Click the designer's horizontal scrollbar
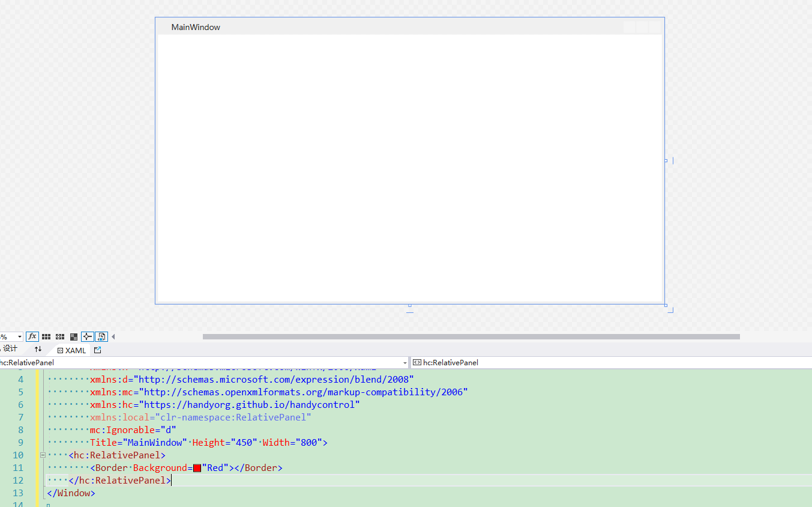 click(471, 336)
